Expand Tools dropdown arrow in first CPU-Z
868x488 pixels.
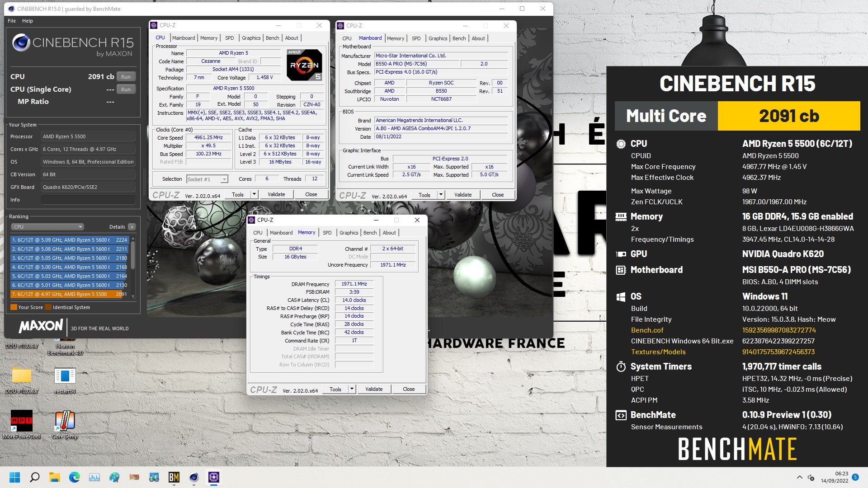tap(254, 195)
